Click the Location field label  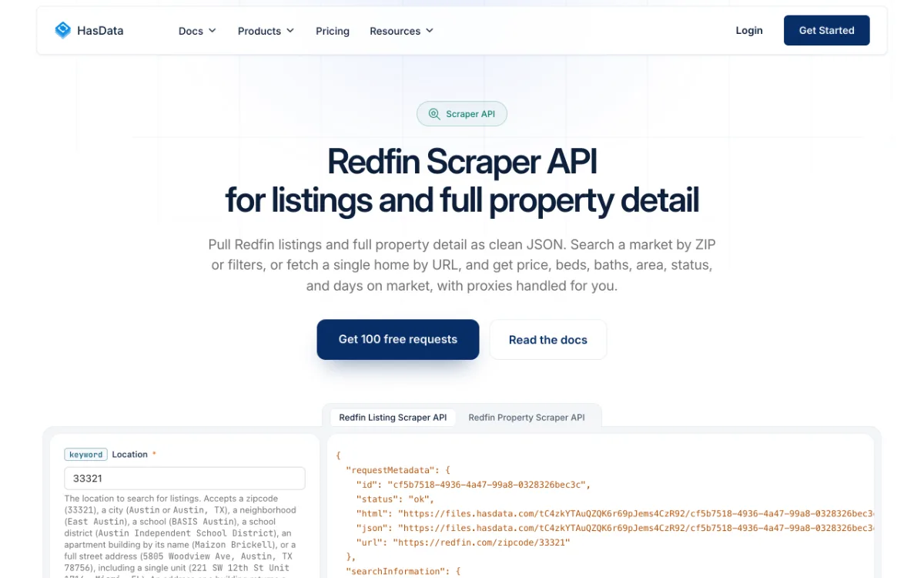point(129,455)
